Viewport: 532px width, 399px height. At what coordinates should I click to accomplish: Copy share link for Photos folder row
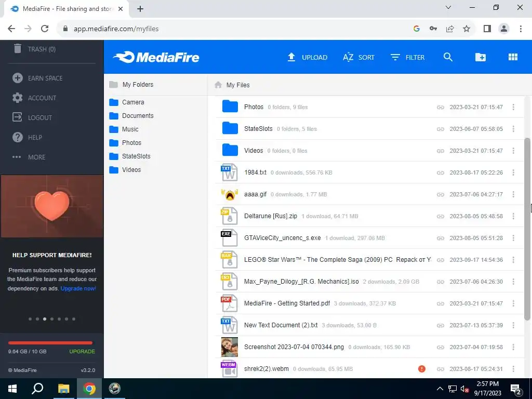441,107
